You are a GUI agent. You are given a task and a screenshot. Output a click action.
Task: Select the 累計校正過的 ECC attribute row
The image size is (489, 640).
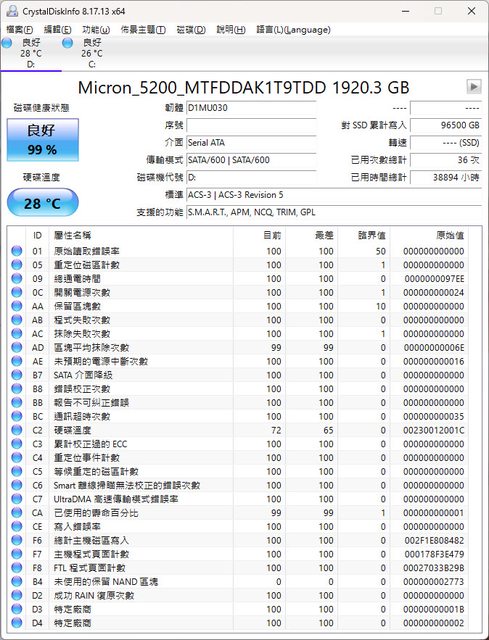coord(238,444)
